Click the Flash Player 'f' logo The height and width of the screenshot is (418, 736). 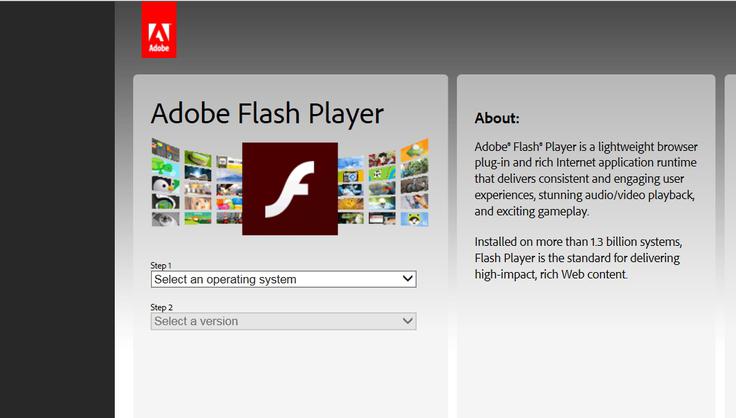pos(290,189)
